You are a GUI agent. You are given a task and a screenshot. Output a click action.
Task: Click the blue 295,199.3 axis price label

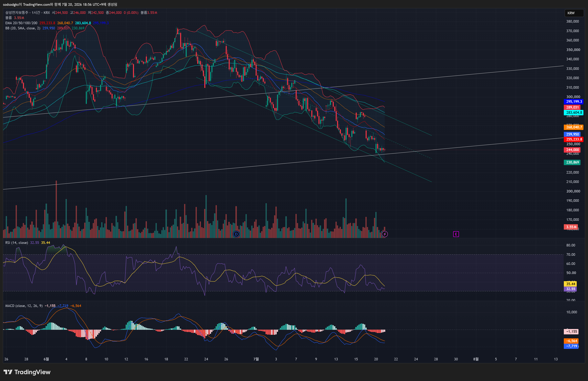pyautogui.click(x=574, y=102)
